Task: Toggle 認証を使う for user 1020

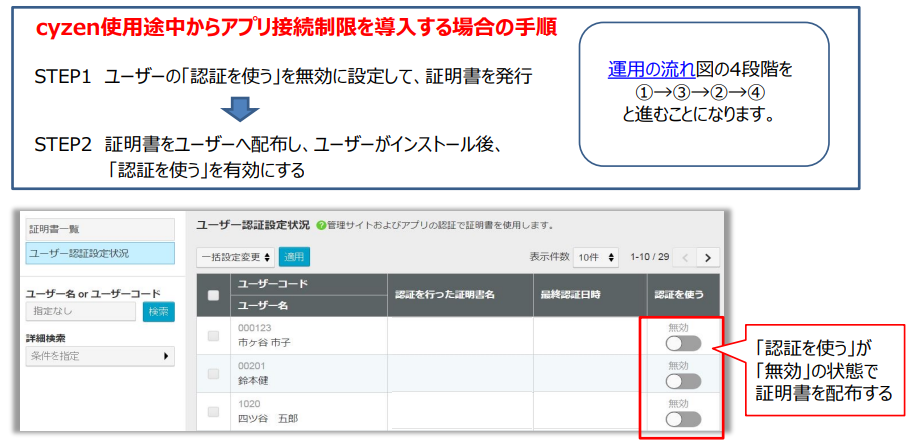Action: point(683,419)
